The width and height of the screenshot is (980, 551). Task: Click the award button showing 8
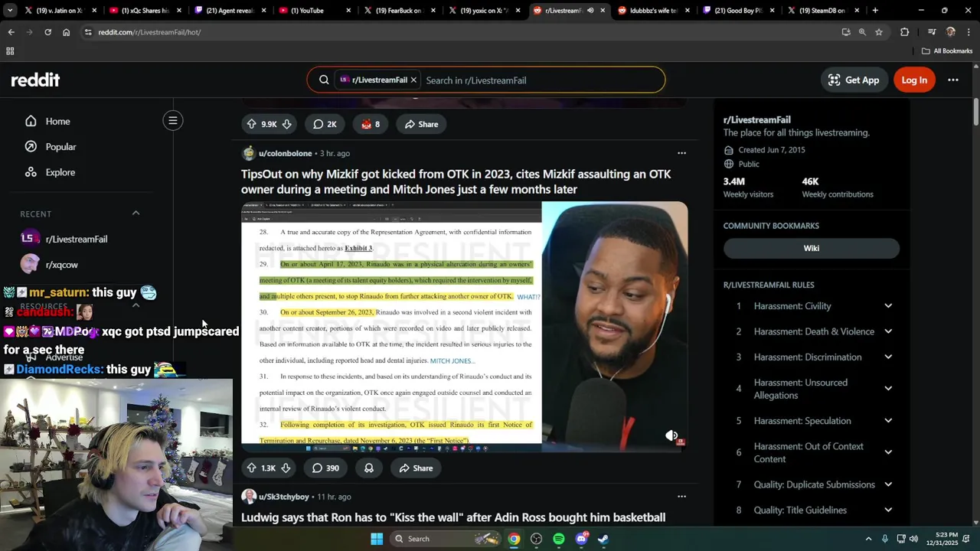(371, 124)
